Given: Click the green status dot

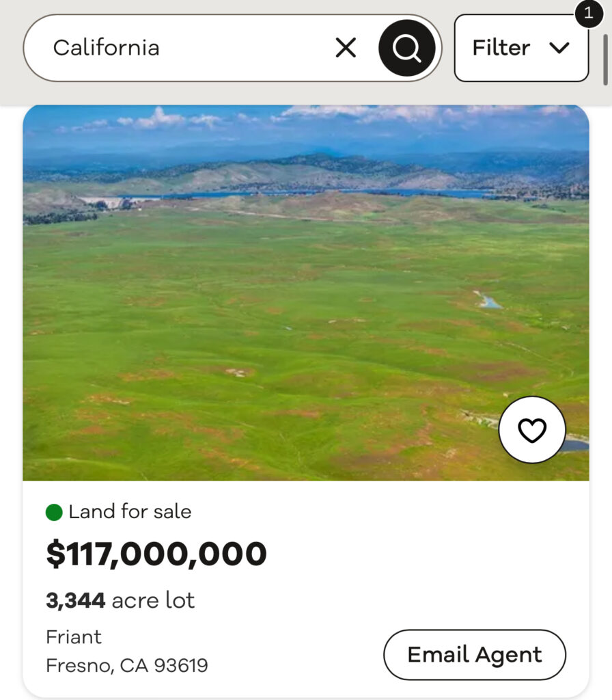Looking at the screenshot, I should pos(54,512).
